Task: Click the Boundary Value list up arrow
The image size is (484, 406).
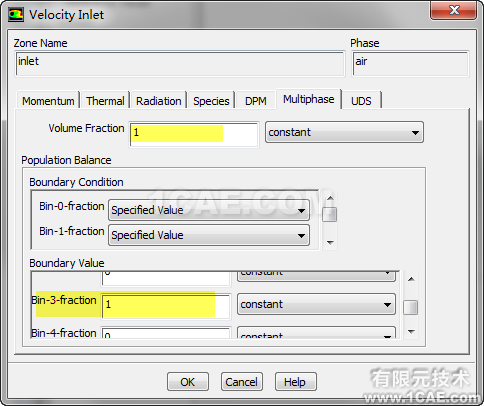Action: pyautogui.click(x=411, y=279)
